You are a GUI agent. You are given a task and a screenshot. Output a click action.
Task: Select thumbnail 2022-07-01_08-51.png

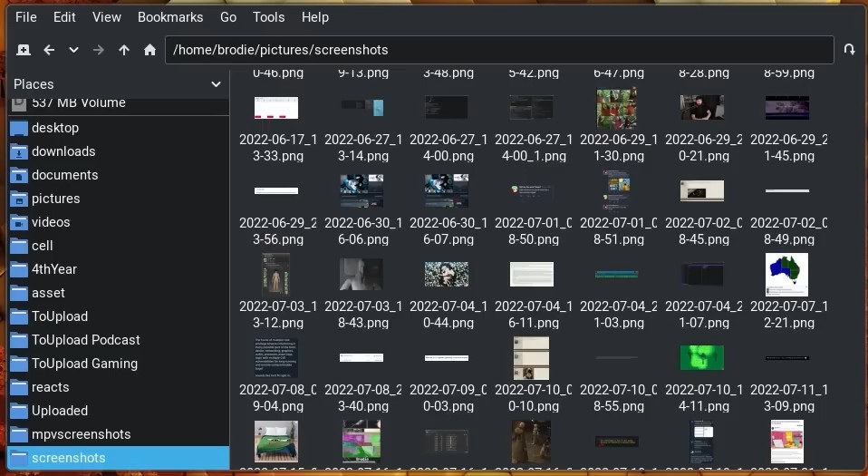coord(617,190)
